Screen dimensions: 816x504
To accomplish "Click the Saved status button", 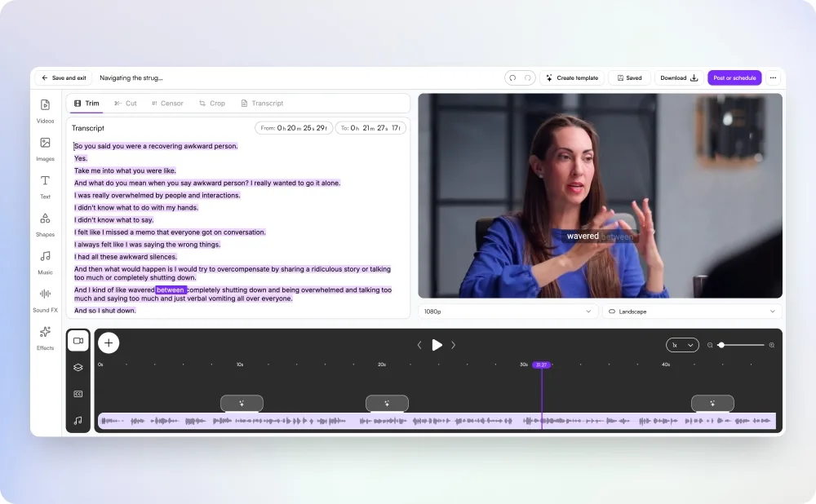I will (629, 78).
